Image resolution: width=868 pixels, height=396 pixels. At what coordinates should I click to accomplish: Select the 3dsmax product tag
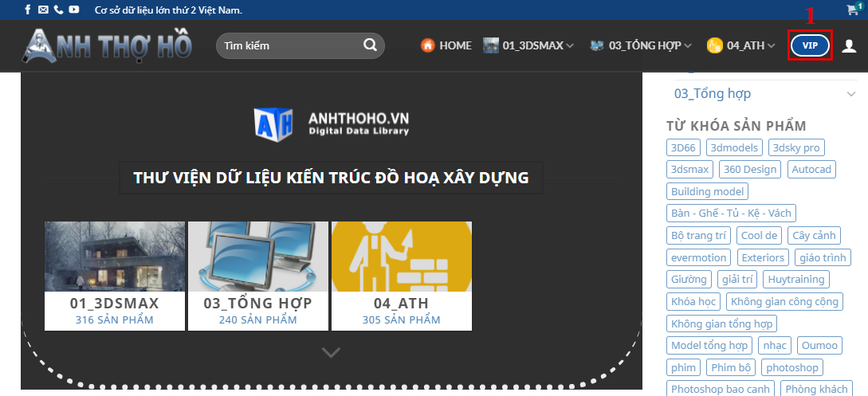(x=690, y=169)
